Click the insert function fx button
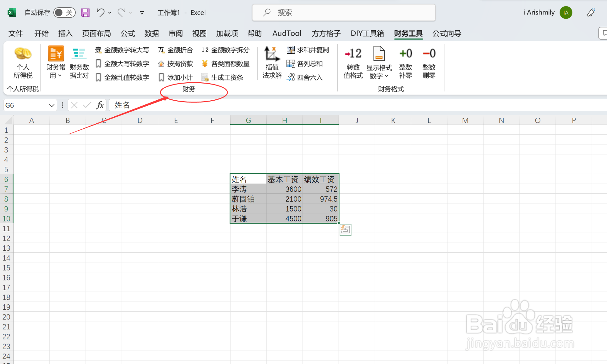This screenshot has width=607, height=364. [100, 105]
